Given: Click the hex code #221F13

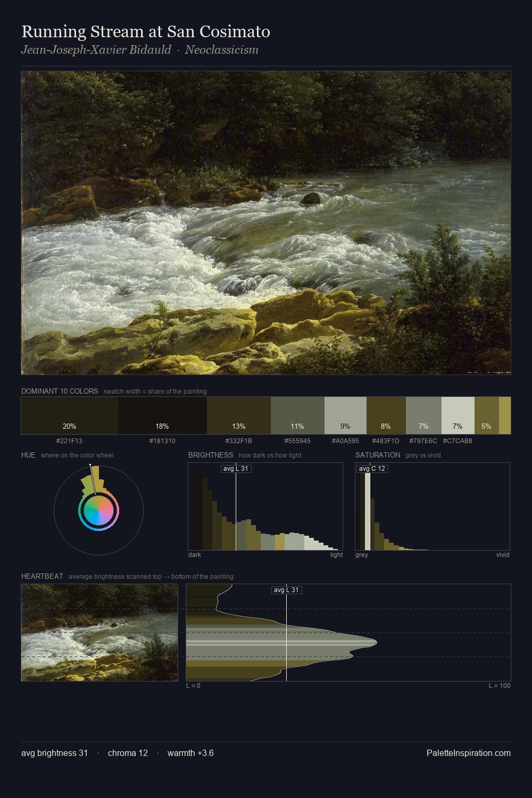Looking at the screenshot, I should coord(69,441).
